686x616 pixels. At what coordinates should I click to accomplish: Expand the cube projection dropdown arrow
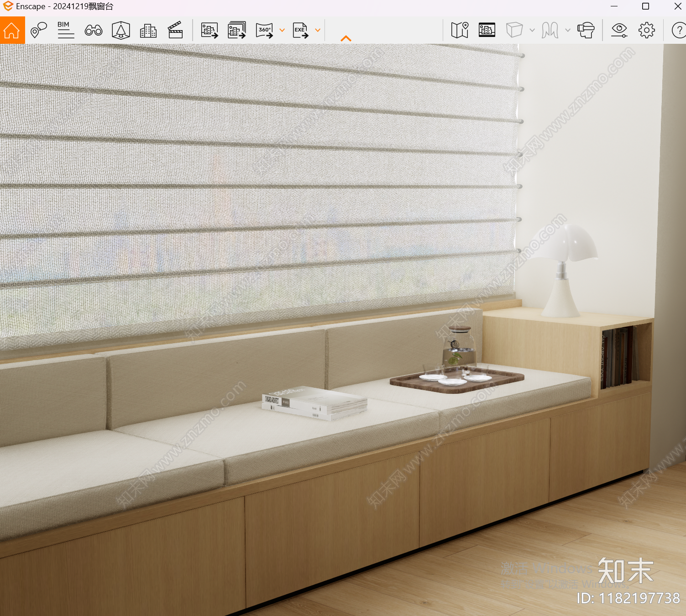(x=532, y=30)
